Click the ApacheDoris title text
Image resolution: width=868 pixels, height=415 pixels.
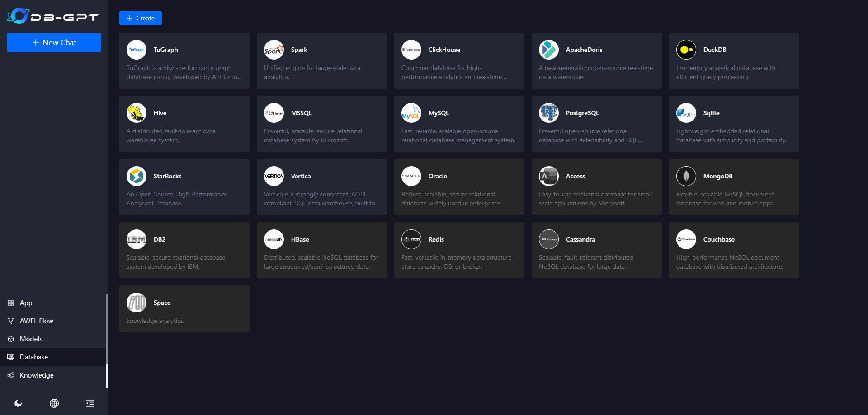584,50
